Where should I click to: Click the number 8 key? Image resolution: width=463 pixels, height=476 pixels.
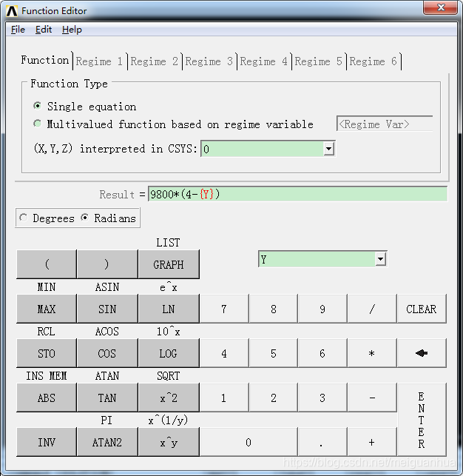pyautogui.click(x=273, y=309)
